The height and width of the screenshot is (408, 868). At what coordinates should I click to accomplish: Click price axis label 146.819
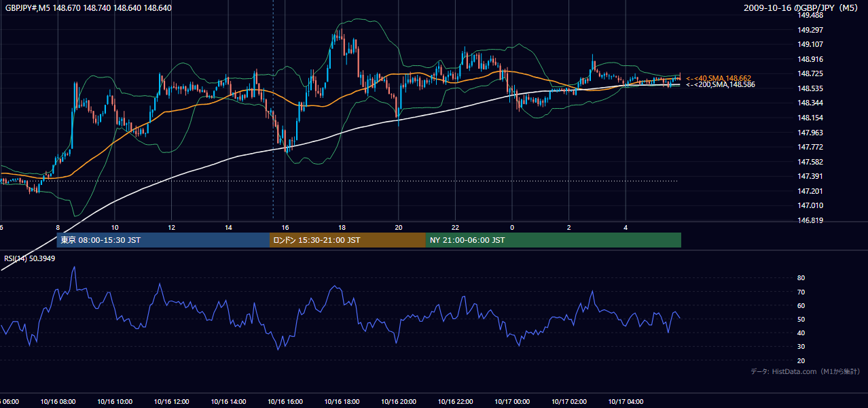tap(810, 220)
